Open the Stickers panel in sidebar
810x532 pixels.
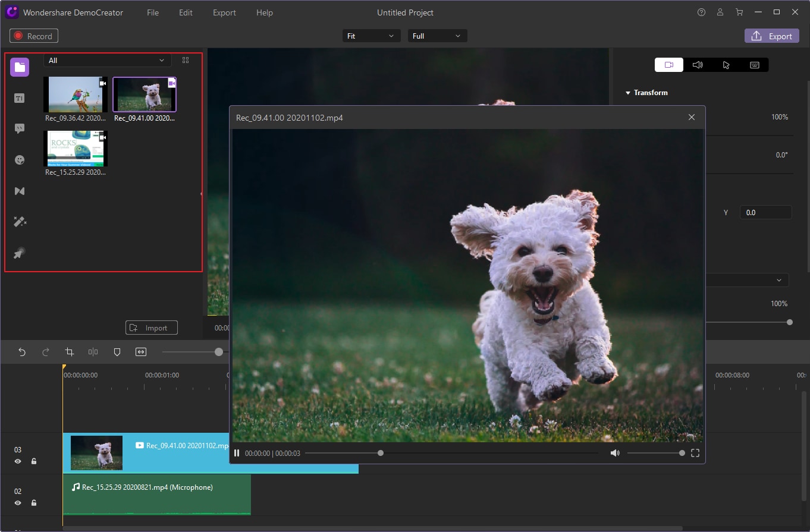pos(20,160)
